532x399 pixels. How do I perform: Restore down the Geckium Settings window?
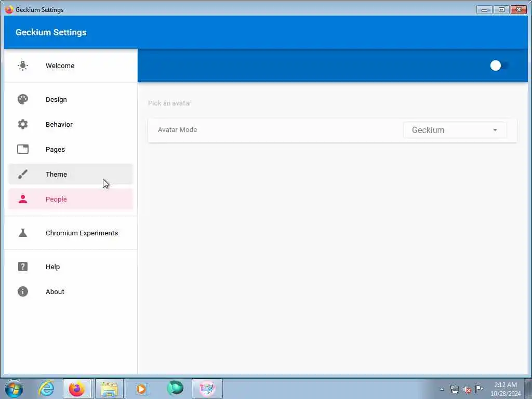click(x=501, y=10)
